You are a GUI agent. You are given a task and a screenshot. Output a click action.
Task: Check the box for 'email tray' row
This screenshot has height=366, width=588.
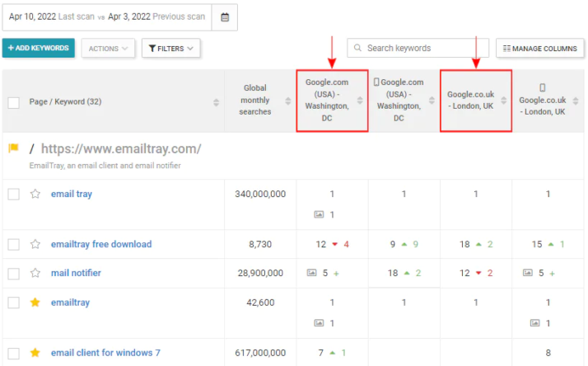coord(13,195)
